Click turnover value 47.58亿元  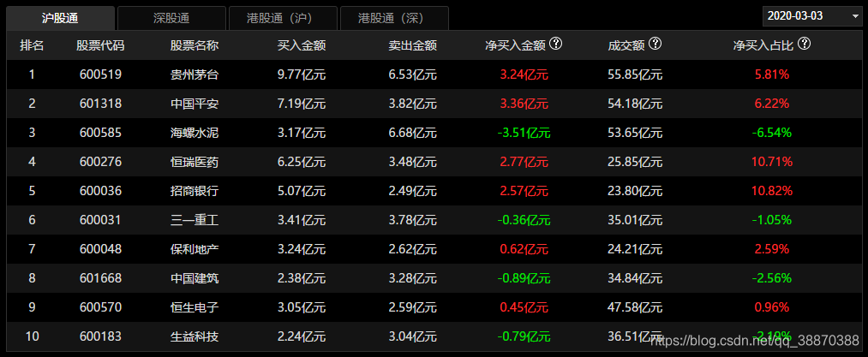click(635, 307)
